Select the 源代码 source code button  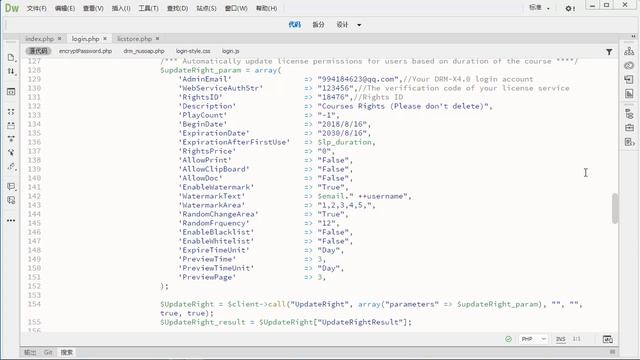(38, 51)
